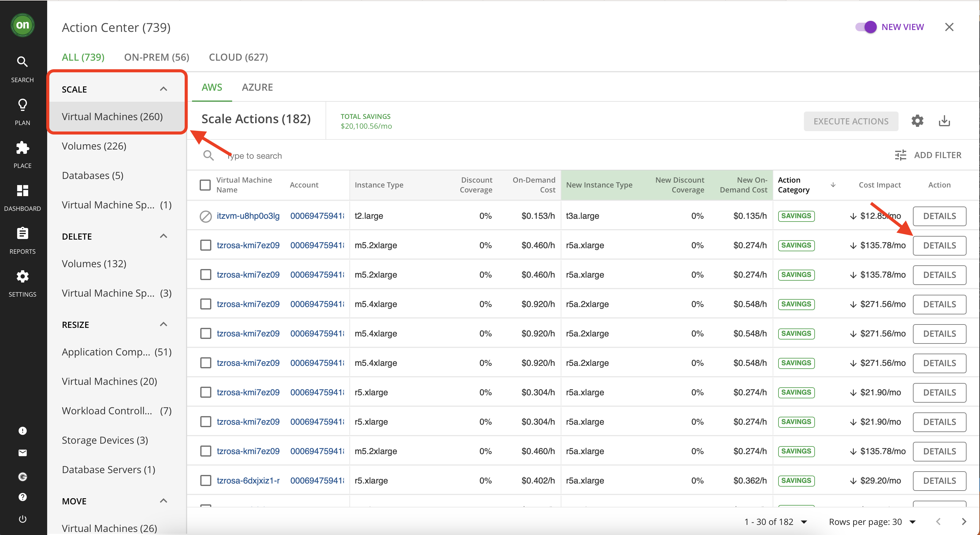The width and height of the screenshot is (980, 535).
Task: Check the first m5.4xlarge row checkbox
Action: [206, 304]
